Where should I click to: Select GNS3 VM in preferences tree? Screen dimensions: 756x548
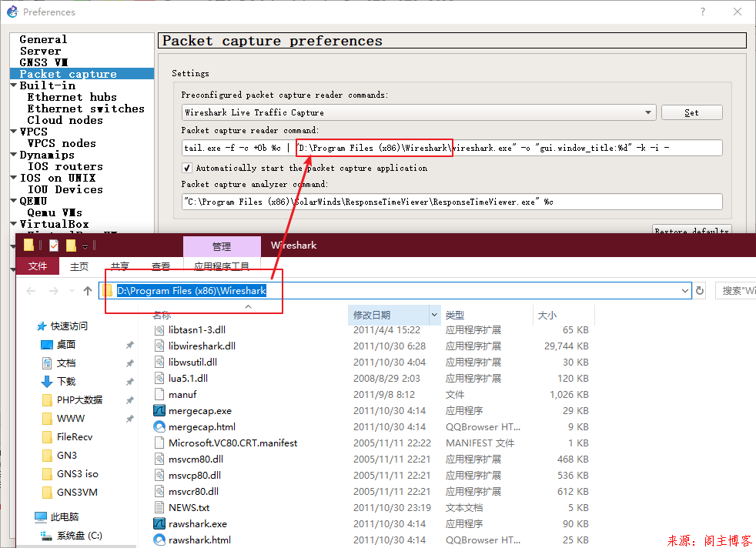44,62
